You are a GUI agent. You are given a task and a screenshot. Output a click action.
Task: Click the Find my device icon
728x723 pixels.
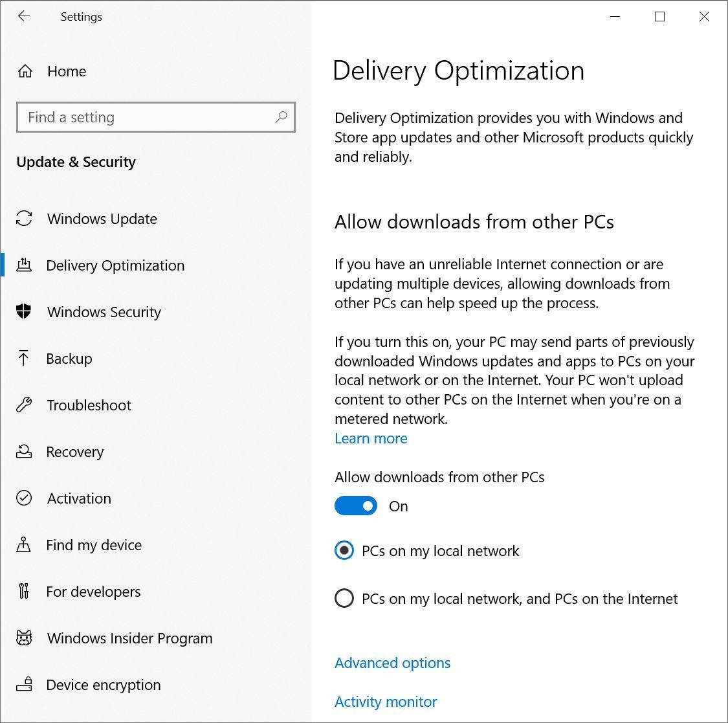pos(24,544)
